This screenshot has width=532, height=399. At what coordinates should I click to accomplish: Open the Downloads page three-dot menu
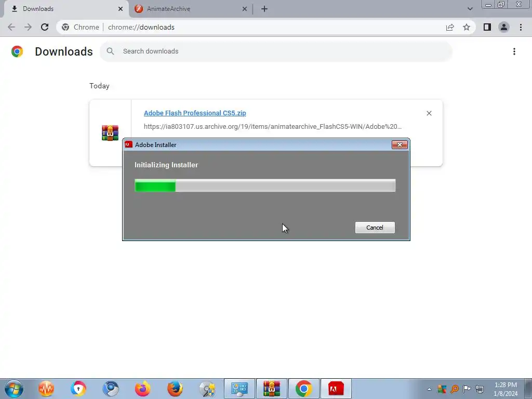click(x=514, y=51)
